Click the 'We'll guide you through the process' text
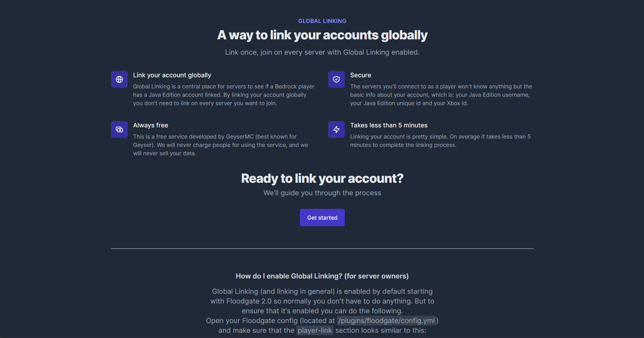This screenshot has width=644, height=338. coord(322,193)
